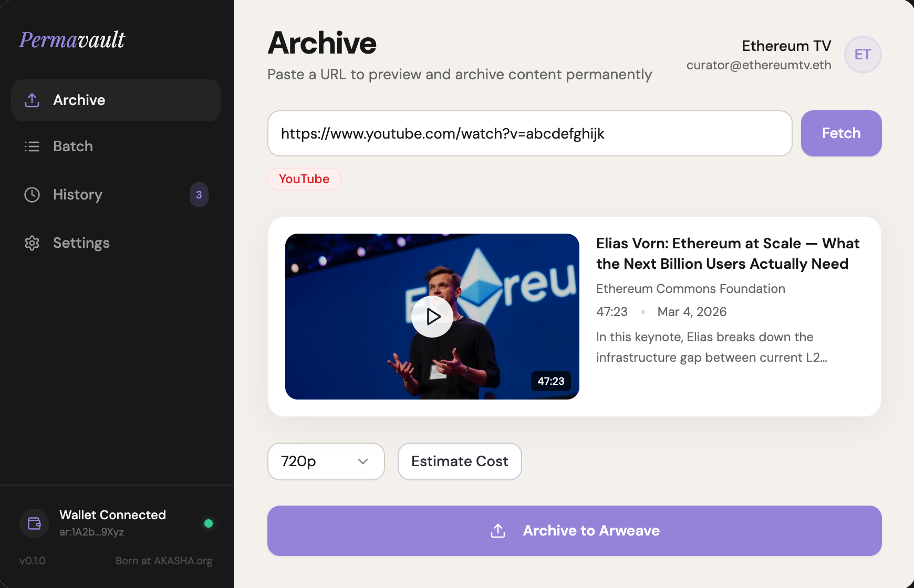Click the Permavault logo

[71, 40]
